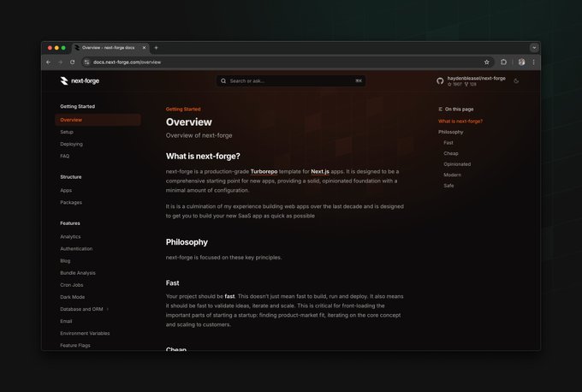Screen dimensions: 582x392
Task: Open site info icon in the address bar
Action: point(86,62)
